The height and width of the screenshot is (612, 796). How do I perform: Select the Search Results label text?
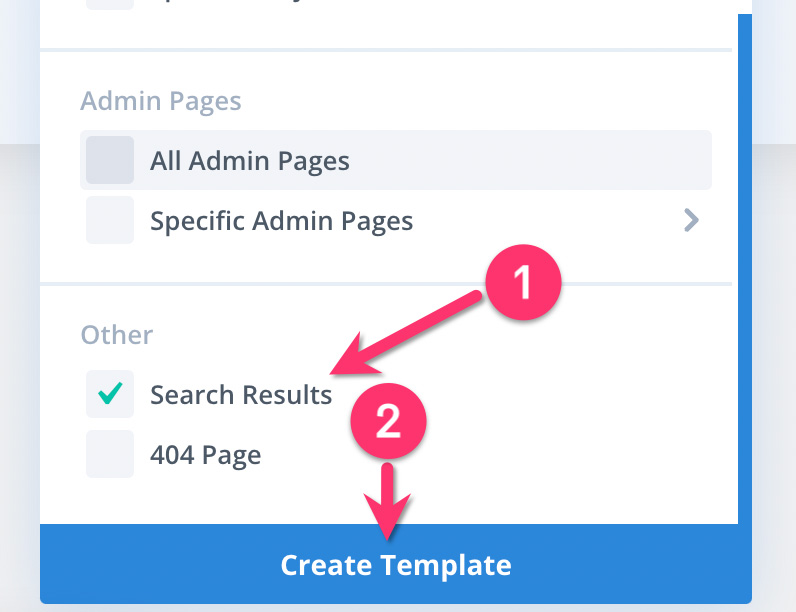(241, 395)
